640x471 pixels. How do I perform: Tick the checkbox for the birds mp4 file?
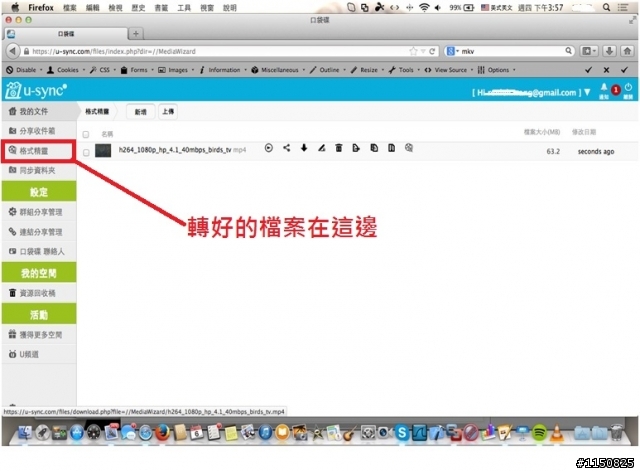(x=86, y=153)
